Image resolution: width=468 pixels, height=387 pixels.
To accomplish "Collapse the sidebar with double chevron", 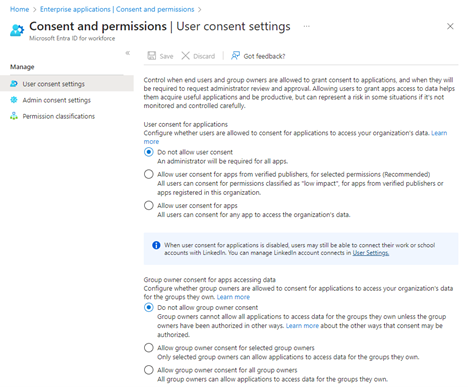I will point(128,53).
